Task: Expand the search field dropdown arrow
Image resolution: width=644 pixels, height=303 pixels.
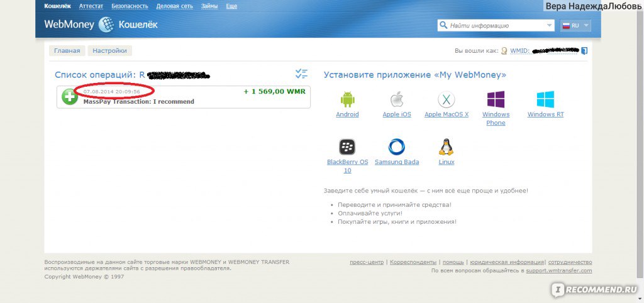Action: [549, 26]
